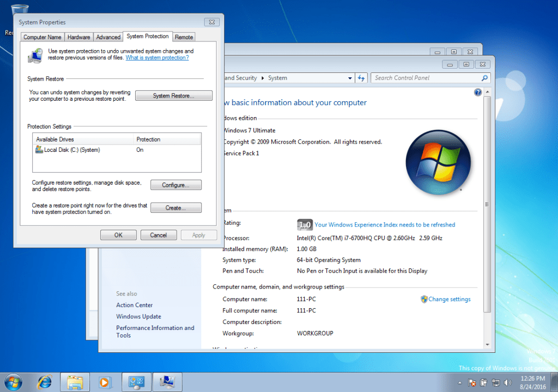
Task: Open address bar history dropdown arrow
Action: [x=350, y=78]
